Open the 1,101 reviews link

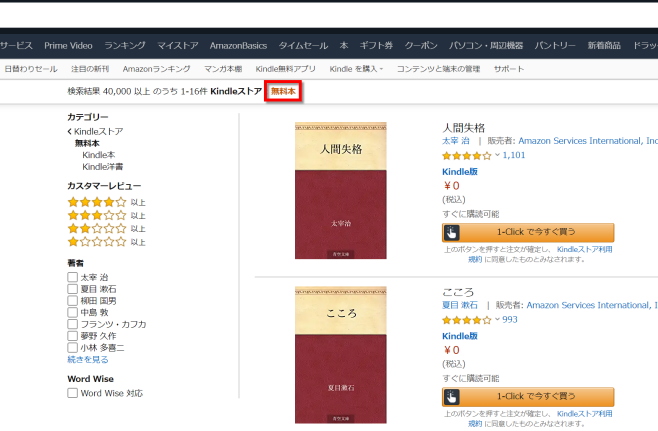(x=514, y=155)
